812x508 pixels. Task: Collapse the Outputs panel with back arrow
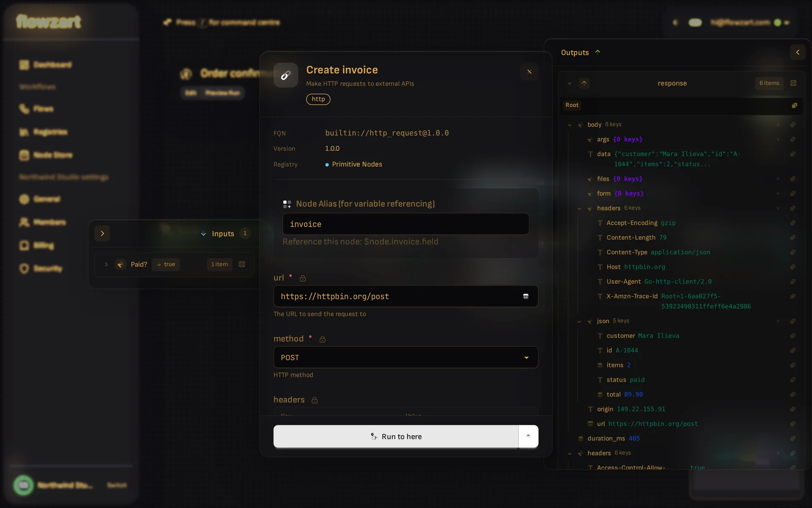tap(798, 52)
